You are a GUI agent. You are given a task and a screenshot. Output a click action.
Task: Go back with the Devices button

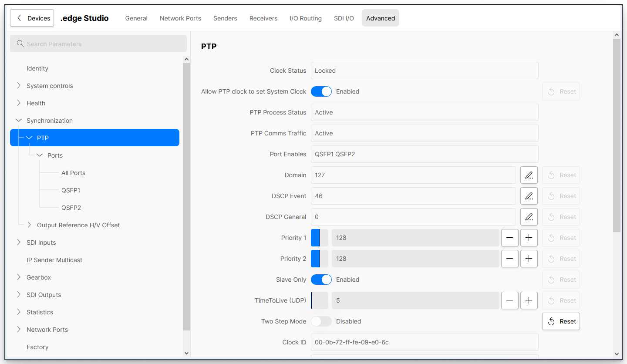coord(32,18)
